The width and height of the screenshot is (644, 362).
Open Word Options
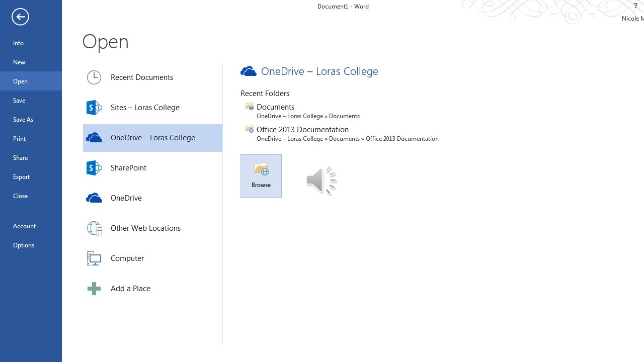[x=31, y=245]
